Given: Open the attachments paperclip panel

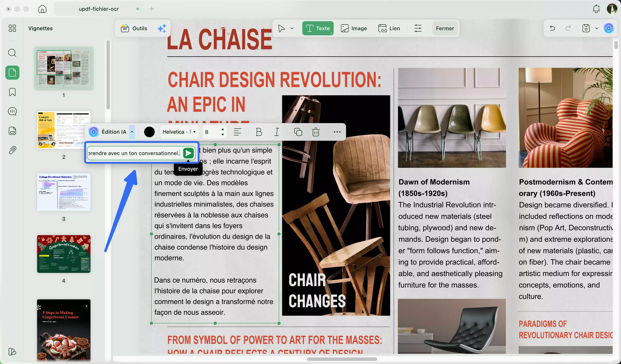Looking at the screenshot, I should point(12,150).
